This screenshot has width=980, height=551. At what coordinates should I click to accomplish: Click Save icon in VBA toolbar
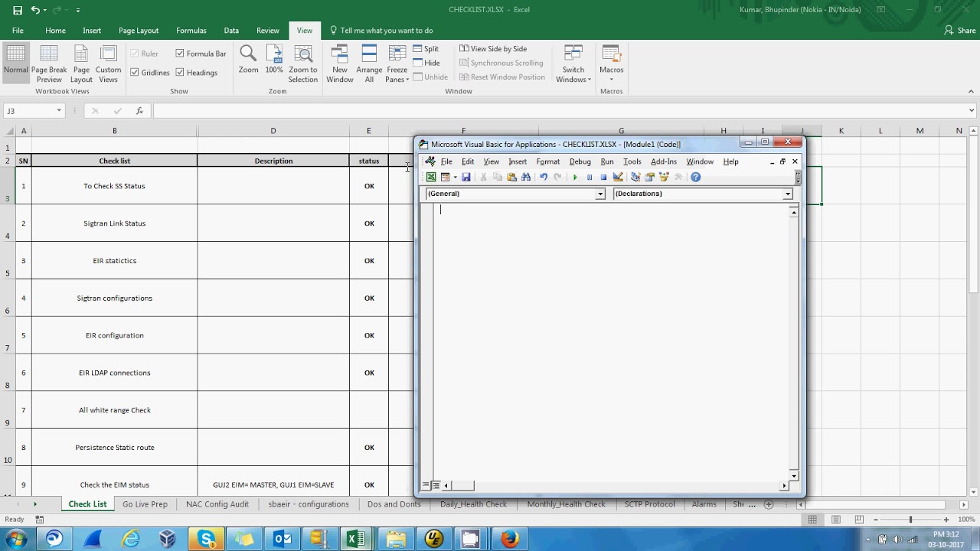tap(465, 177)
